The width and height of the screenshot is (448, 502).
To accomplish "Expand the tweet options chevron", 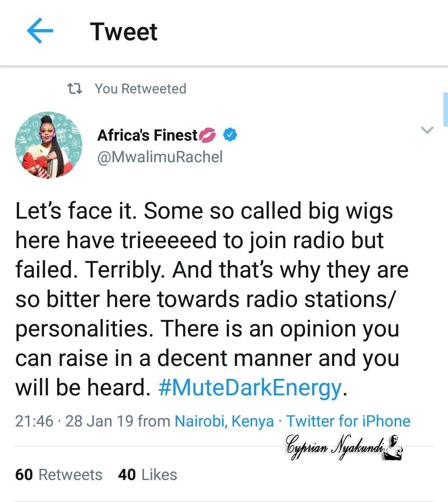I will [427, 131].
